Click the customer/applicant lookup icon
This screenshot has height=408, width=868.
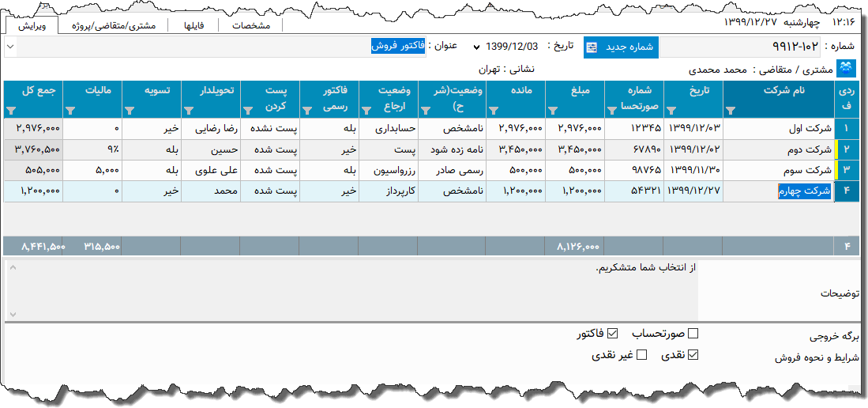(x=847, y=69)
